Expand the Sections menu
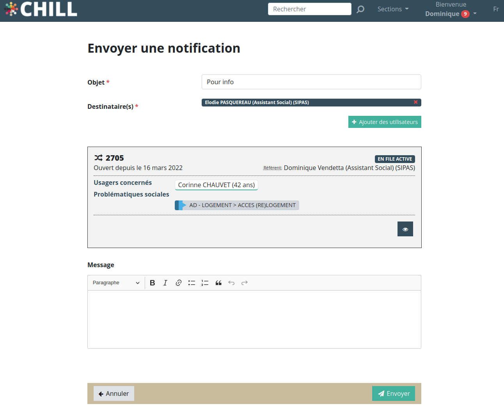 click(393, 9)
